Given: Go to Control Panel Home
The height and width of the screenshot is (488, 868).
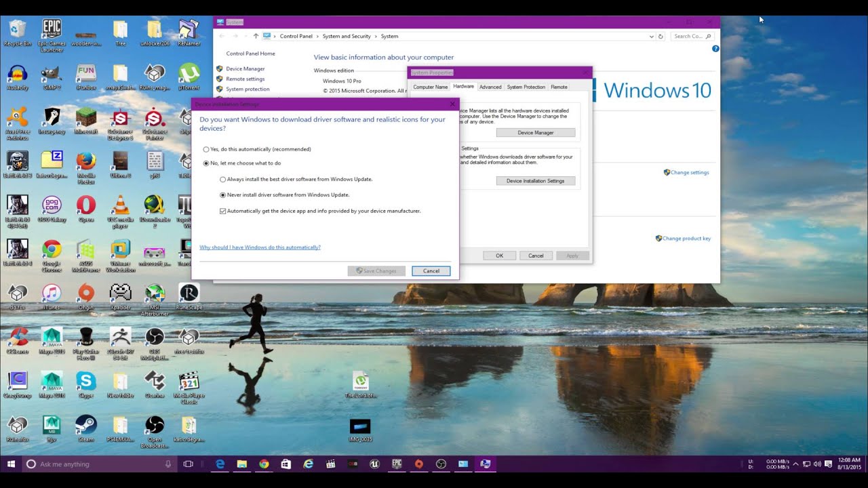Looking at the screenshot, I should pyautogui.click(x=251, y=54).
